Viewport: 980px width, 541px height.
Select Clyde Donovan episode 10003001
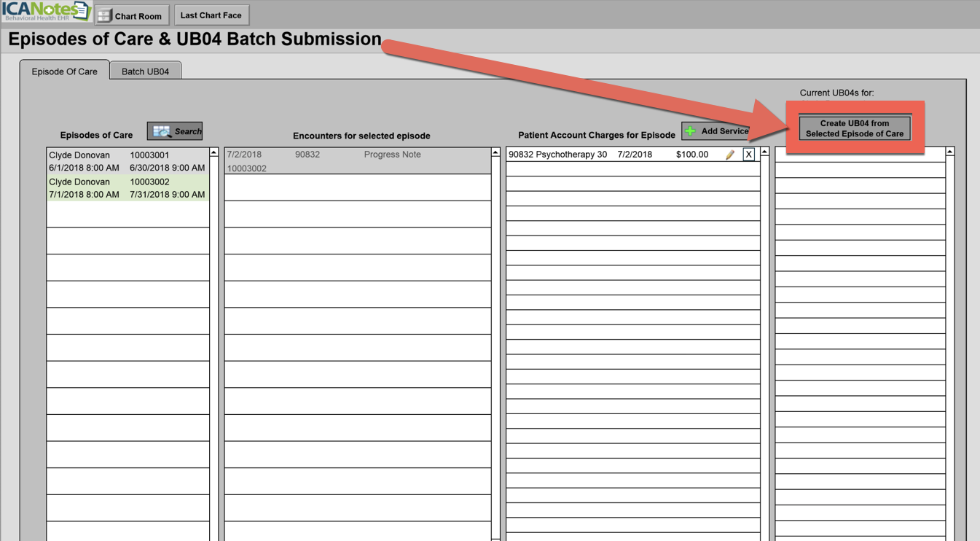(128, 161)
